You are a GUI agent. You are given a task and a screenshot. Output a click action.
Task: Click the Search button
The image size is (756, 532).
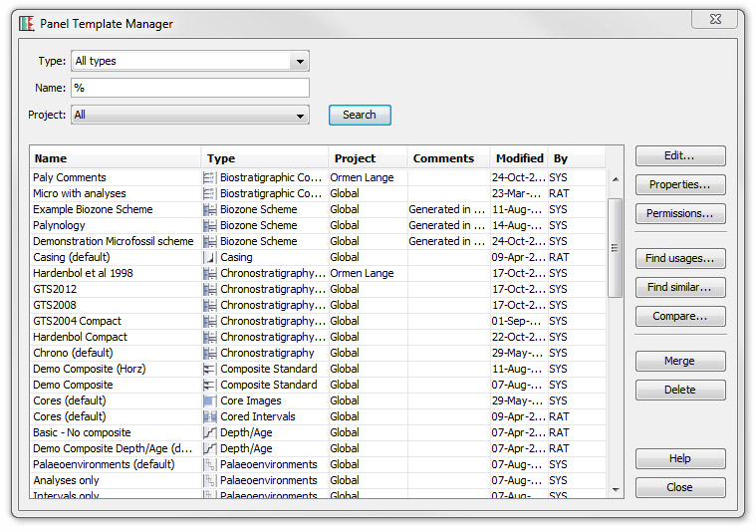[x=360, y=115]
